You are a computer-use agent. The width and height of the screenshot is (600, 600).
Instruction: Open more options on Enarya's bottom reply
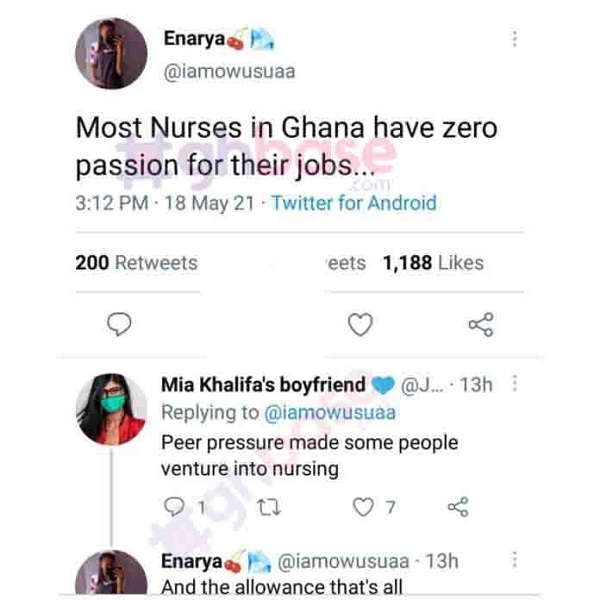coord(515,561)
